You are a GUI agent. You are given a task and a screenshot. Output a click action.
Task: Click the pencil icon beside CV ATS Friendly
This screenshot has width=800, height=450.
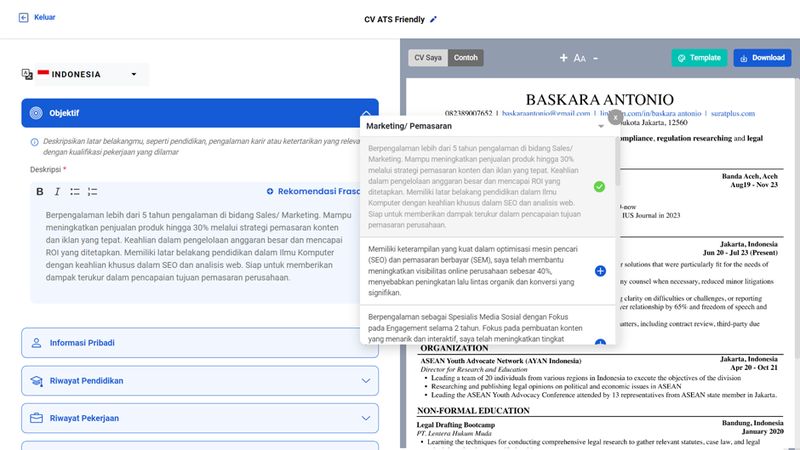click(x=433, y=19)
